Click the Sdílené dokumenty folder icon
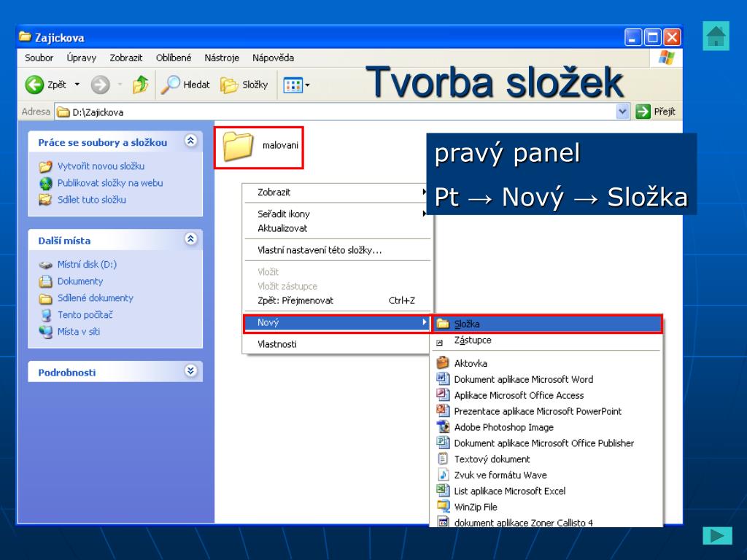This screenshot has height=560, width=747. (45, 298)
